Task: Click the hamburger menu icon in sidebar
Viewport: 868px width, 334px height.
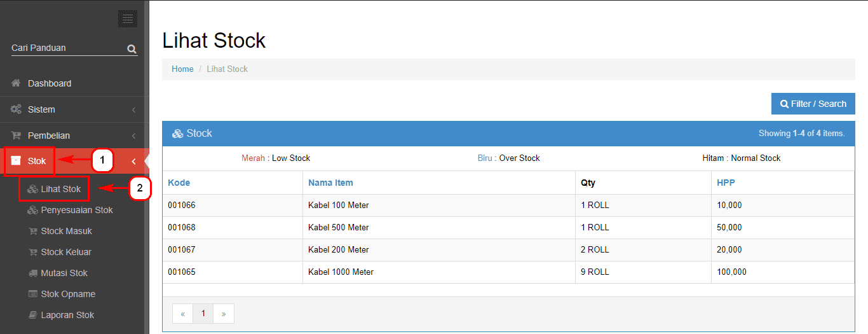Action: pyautogui.click(x=128, y=19)
